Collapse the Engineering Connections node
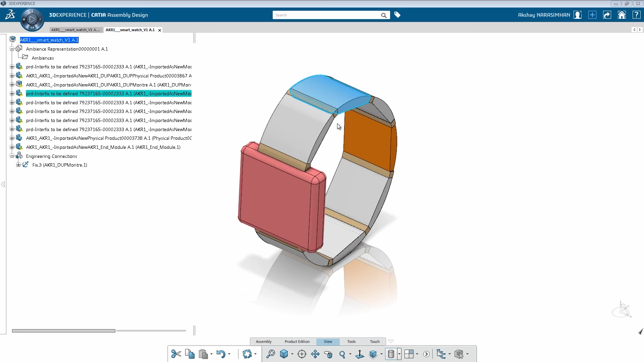The image size is (644, 362). pos(12,156)
